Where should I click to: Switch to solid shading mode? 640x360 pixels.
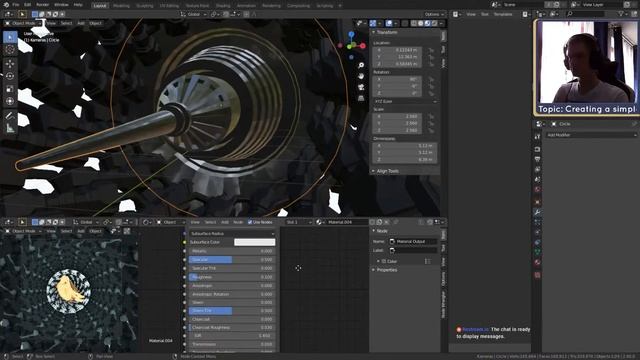420,23
